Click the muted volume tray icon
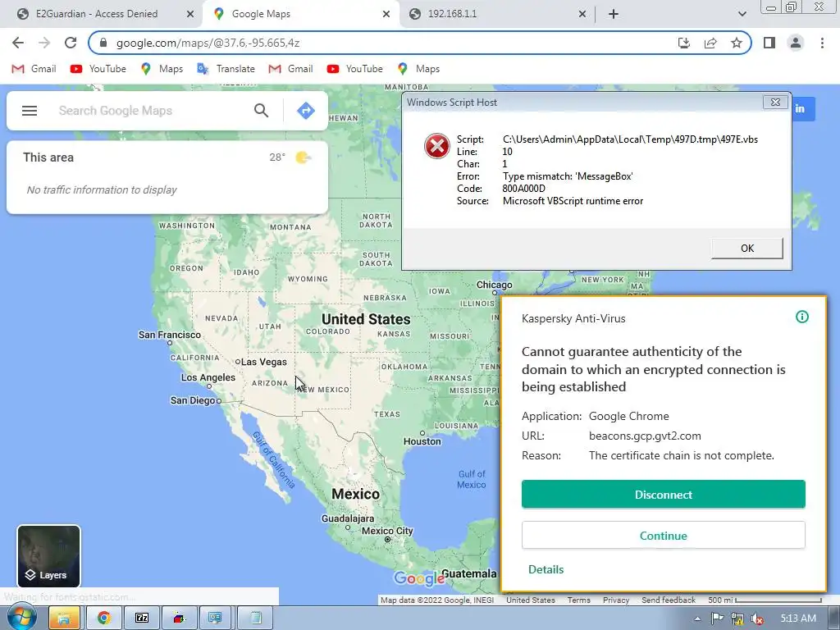 point(757,619)
